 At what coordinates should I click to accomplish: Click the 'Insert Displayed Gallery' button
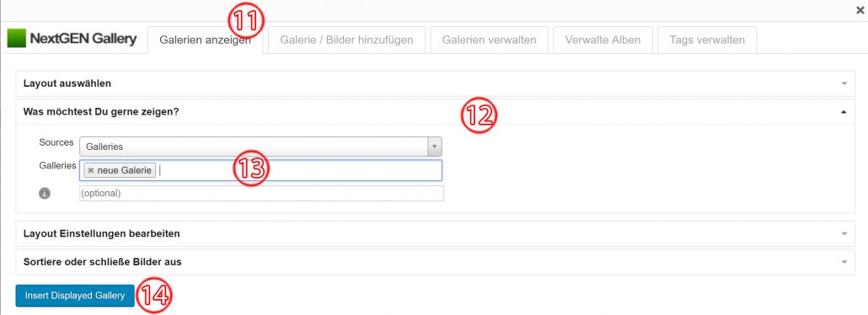click(75, 296)
